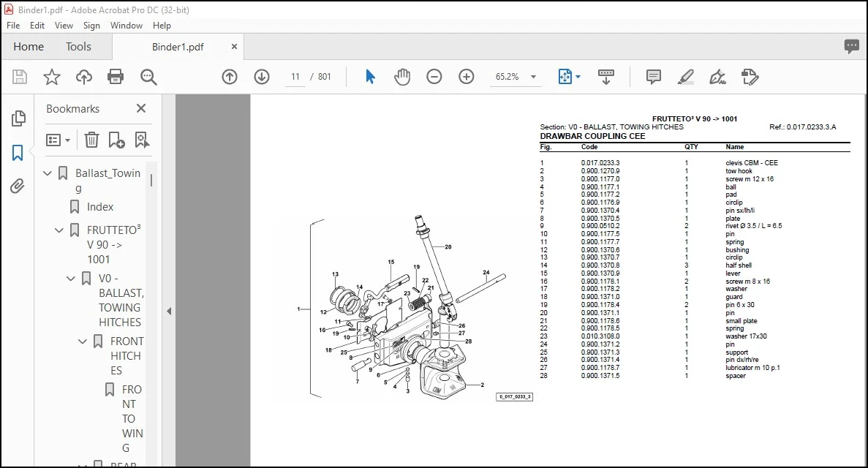Upload the file to cloud storage
The image size is (868, 468).
click(83, 77)
